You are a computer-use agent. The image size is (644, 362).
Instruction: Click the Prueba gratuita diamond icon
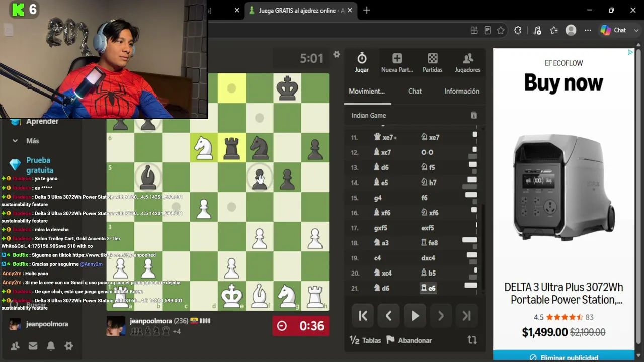pos(16,164)
